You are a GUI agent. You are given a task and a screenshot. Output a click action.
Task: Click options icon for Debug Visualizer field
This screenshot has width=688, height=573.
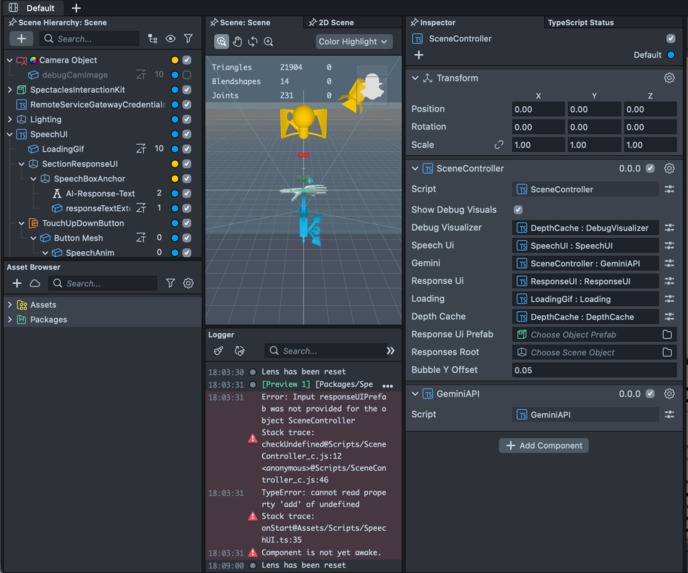coord(669,228)
